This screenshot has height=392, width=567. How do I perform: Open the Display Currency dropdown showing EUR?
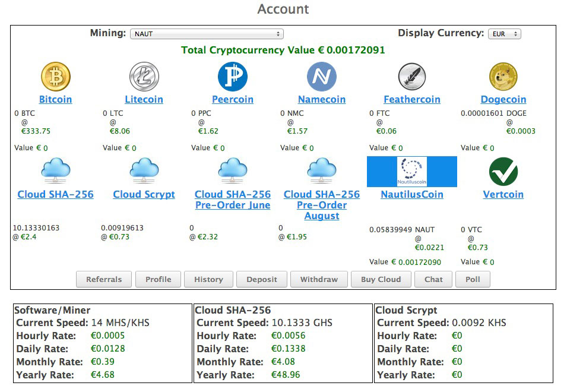tap(505, 34)
